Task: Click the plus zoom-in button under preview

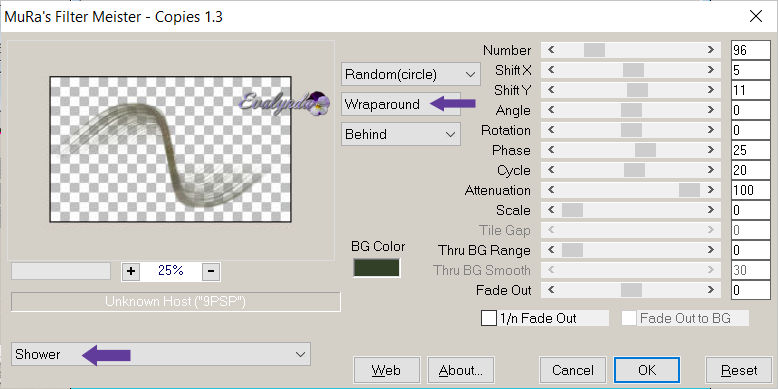Action: [131, 271]
